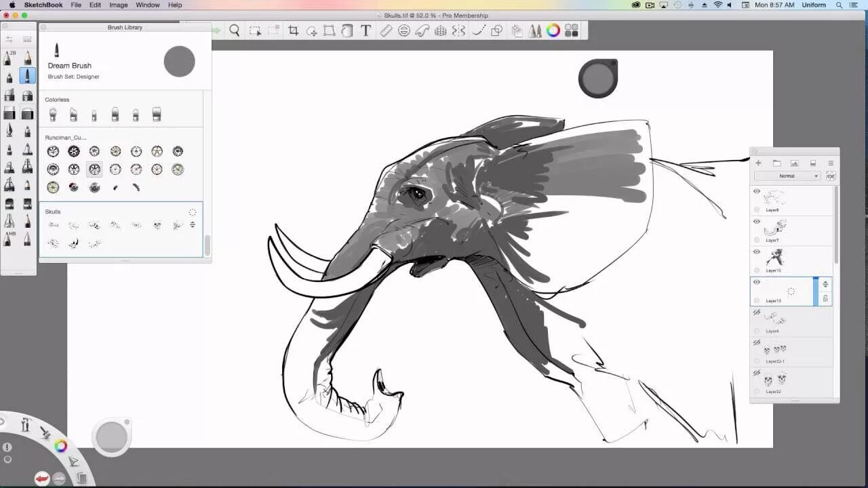Open the Perspective guides tool
The height and width of the screenshot is (488, 868).
coord(440,30)
